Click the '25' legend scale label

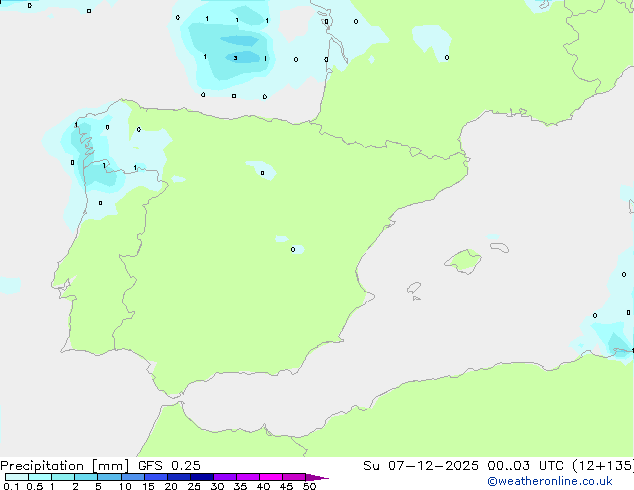pos(194,486)
